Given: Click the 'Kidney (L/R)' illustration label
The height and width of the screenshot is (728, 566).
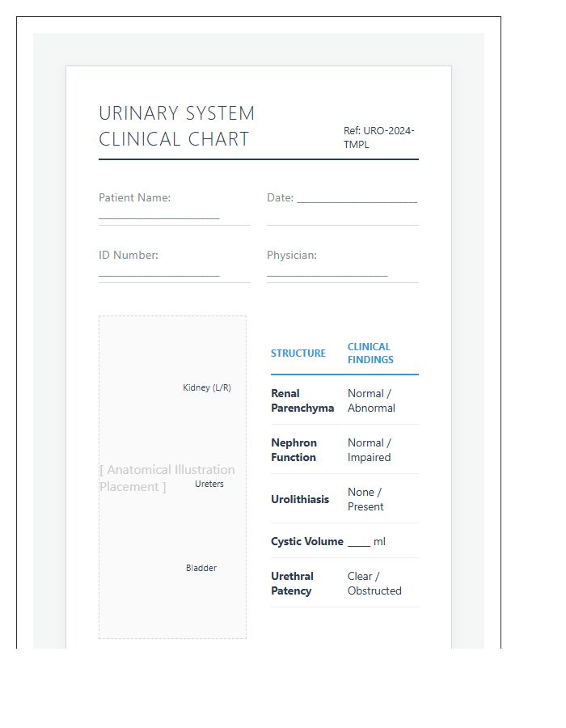Looking at the screenshot, I should tap(207, 387).
